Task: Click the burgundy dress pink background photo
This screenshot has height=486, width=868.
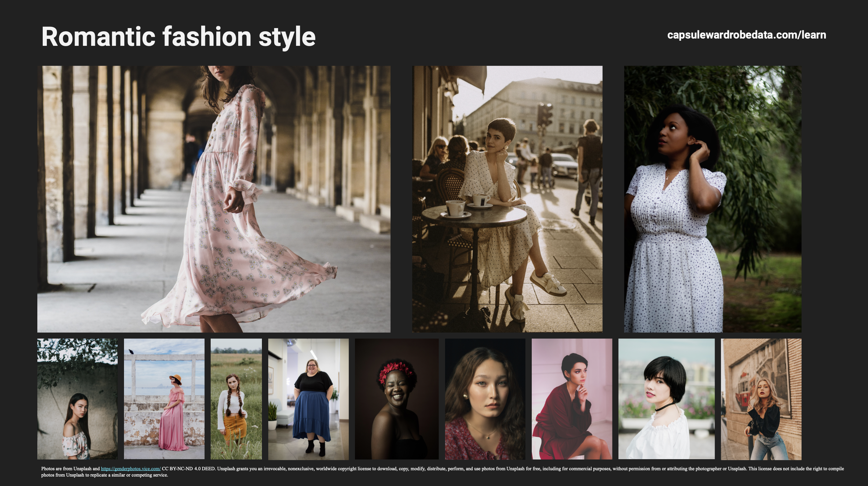Action: [x=571, y=399]
